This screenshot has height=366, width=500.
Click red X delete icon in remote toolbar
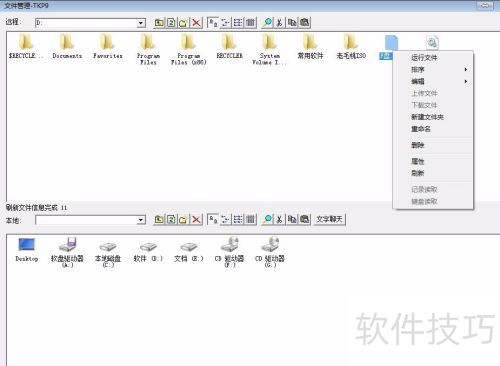(196, 23)
